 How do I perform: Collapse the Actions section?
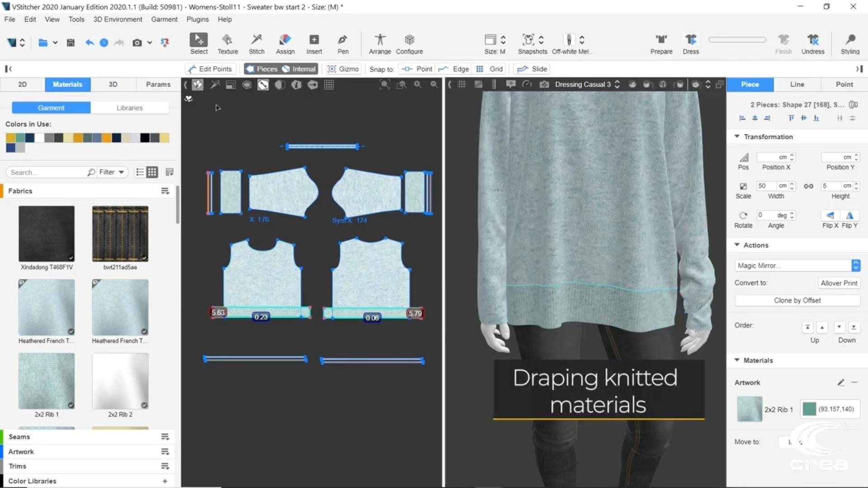[x=737, y=245]
